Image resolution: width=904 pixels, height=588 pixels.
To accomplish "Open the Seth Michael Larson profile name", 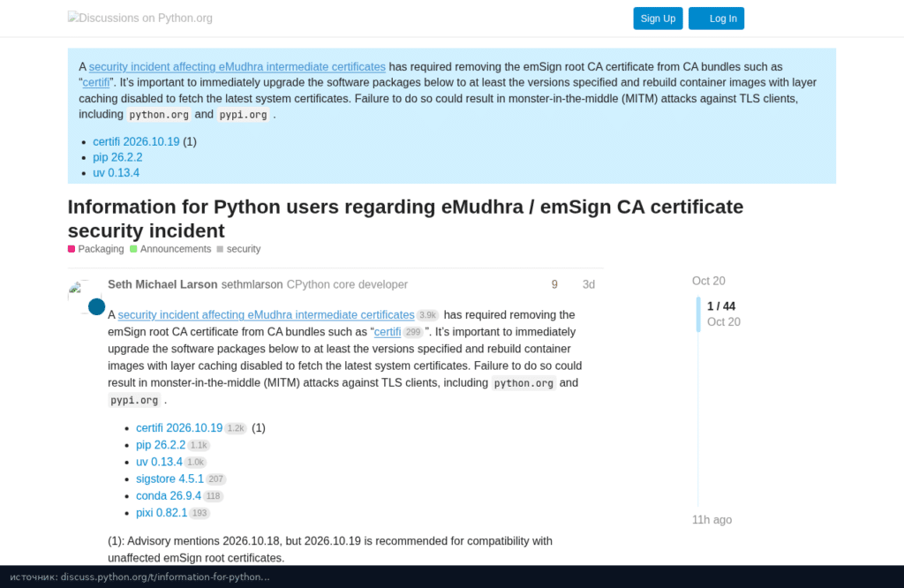I will point(162,285).
